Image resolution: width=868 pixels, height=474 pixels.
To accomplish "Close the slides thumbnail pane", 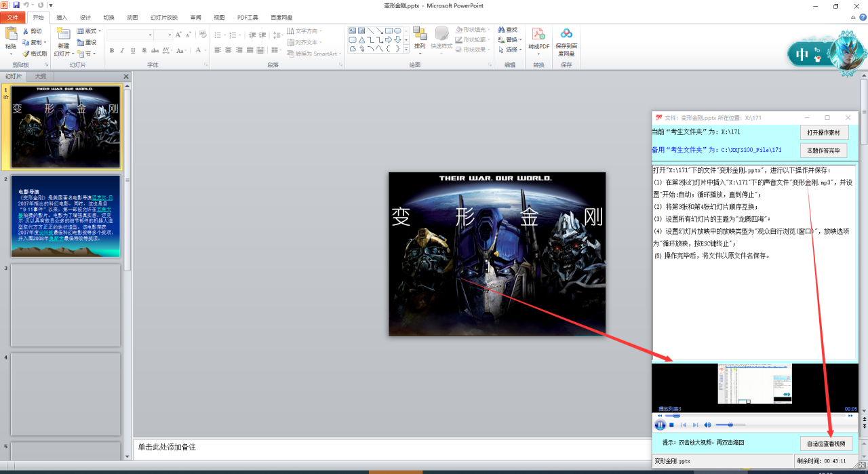I will coord(126,77).
